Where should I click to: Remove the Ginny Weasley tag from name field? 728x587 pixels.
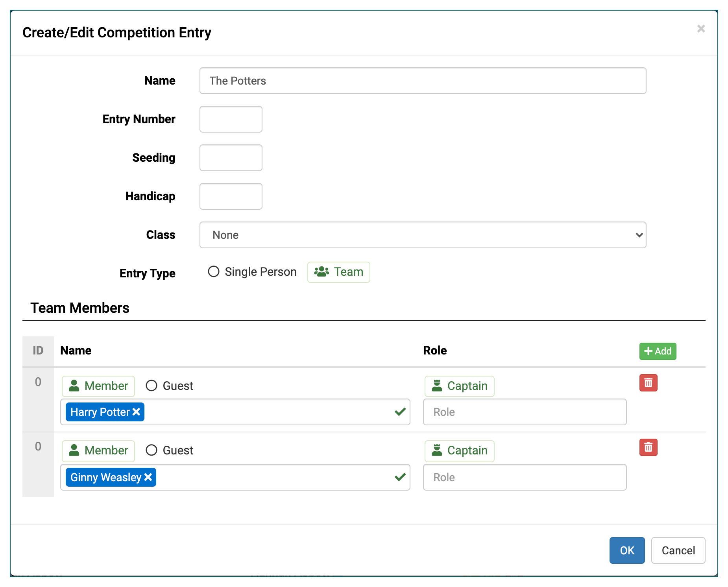pyautogui.click(x=148, y=477)
